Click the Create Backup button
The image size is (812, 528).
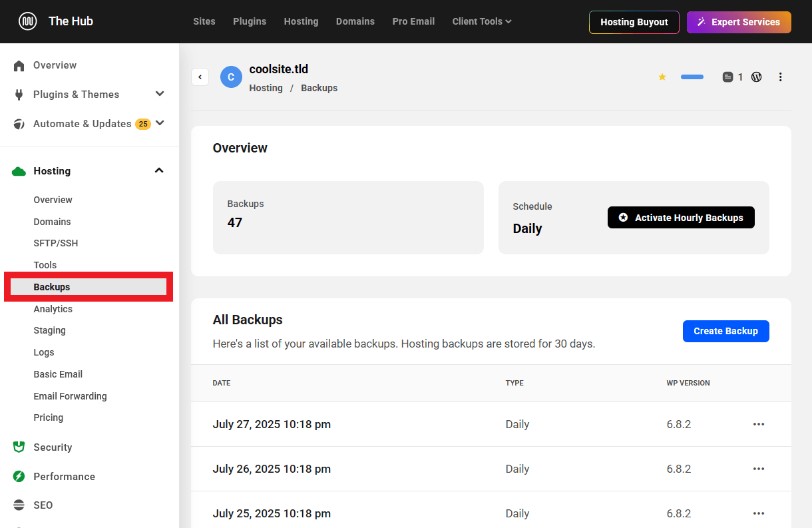click(725, 331)
